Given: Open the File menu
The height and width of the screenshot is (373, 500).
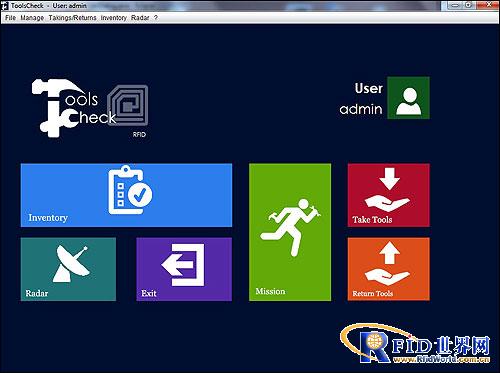Looking at the screenshot, I should (10, 18).
